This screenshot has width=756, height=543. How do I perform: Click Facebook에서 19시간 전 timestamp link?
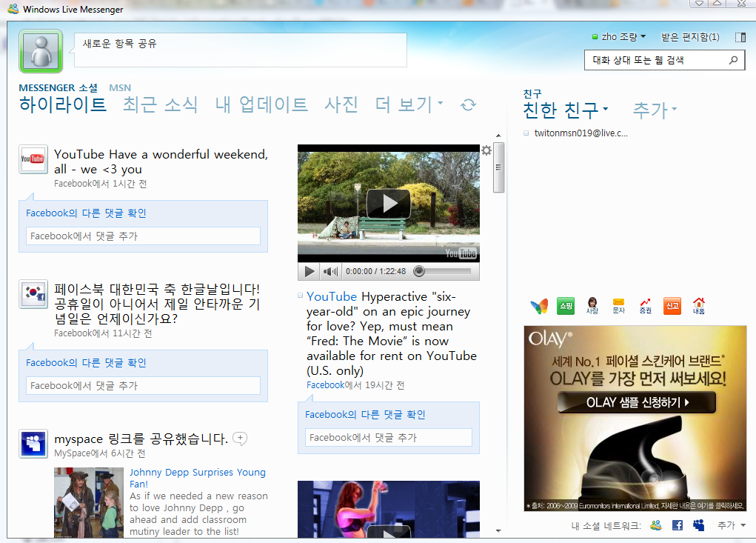[355, 384]
